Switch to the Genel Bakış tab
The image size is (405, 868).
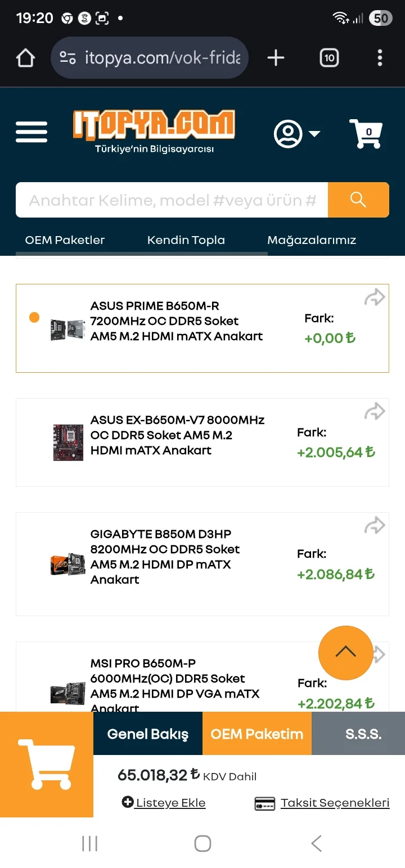(x=147, y=734)
